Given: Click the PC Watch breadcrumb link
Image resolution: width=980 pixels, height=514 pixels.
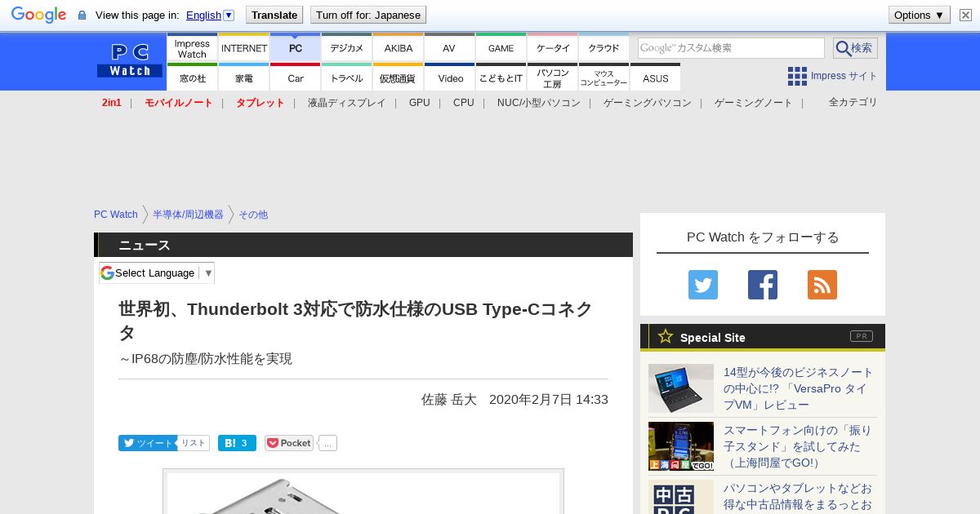Looking at the screenshot, I should (116, 215).
